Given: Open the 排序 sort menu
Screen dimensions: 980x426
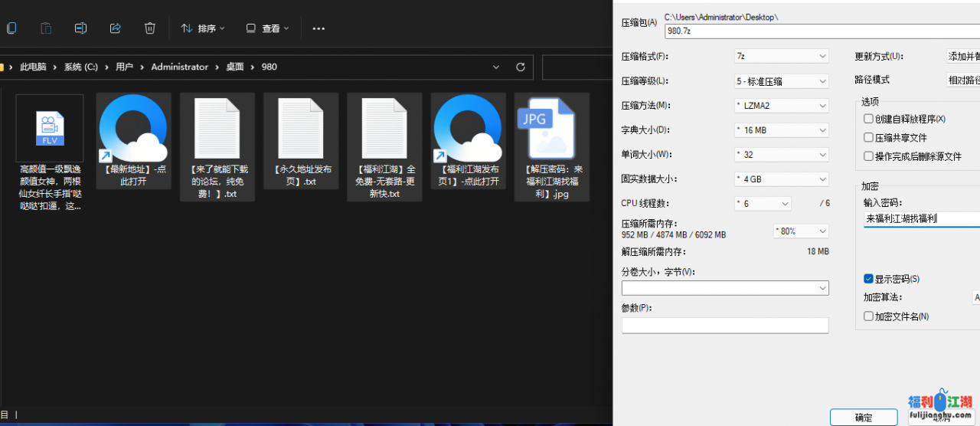Looking at the screenshot, I should [x=203, y=28].
